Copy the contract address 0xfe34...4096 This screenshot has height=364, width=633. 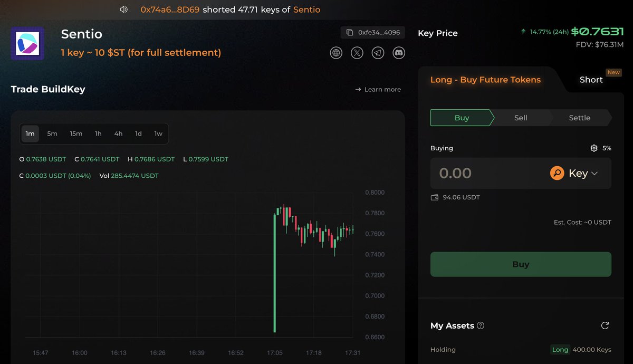pyautogui.click(x=372, y=33)
